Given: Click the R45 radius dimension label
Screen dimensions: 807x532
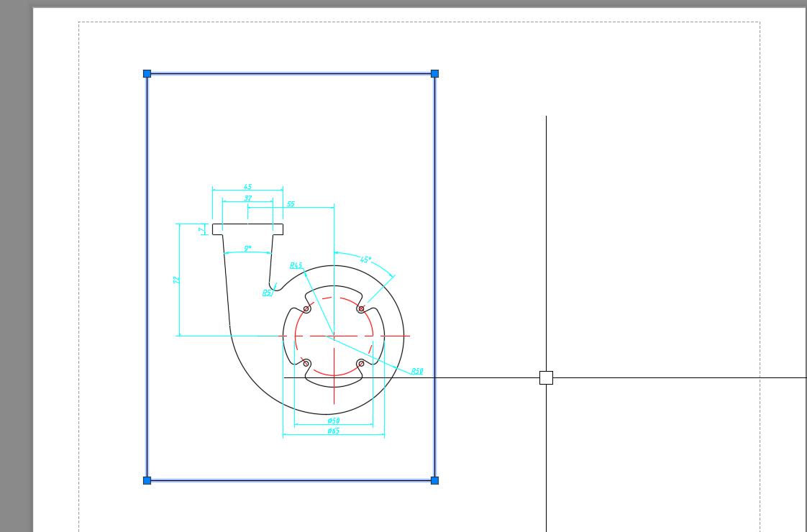Looking at the screenshot, I should (x=296, y=265).
